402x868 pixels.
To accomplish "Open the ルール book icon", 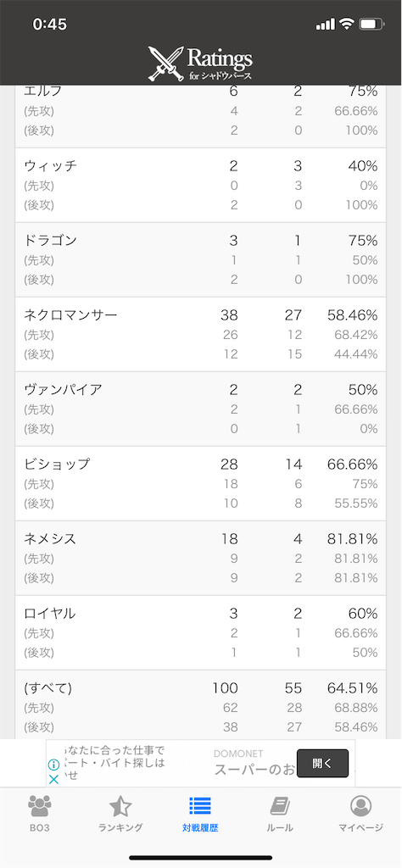I will [x=280, y=806].
